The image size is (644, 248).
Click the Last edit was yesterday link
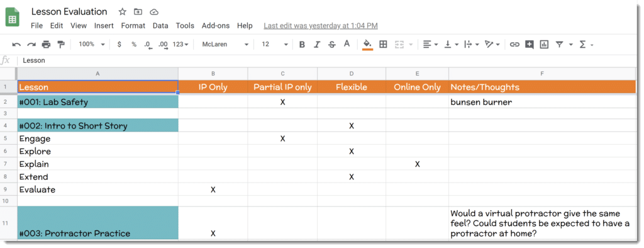[x=321, y=26]
